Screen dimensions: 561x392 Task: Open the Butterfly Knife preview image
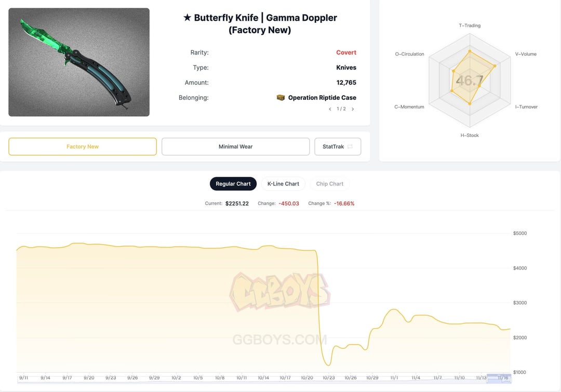79,62
